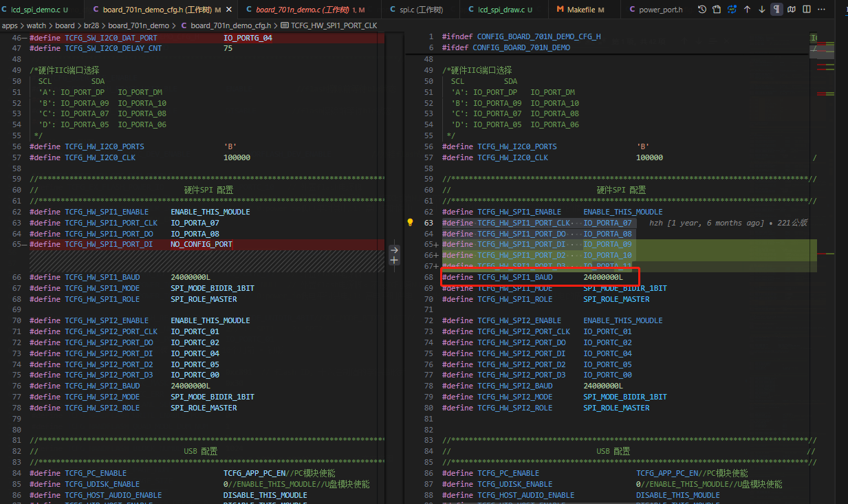This screenshot has width=848, height=504.
Task: Click the board_701n_demo breadcrumb folder
Action: pos(138,25)
